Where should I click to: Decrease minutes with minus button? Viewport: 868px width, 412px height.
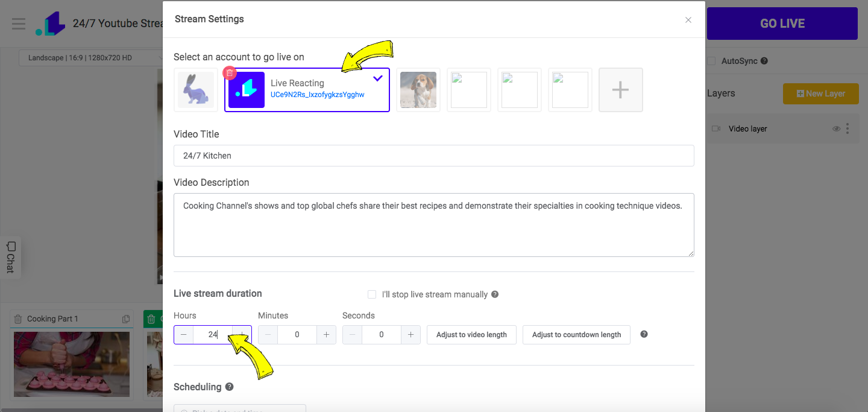coord(268,335)
